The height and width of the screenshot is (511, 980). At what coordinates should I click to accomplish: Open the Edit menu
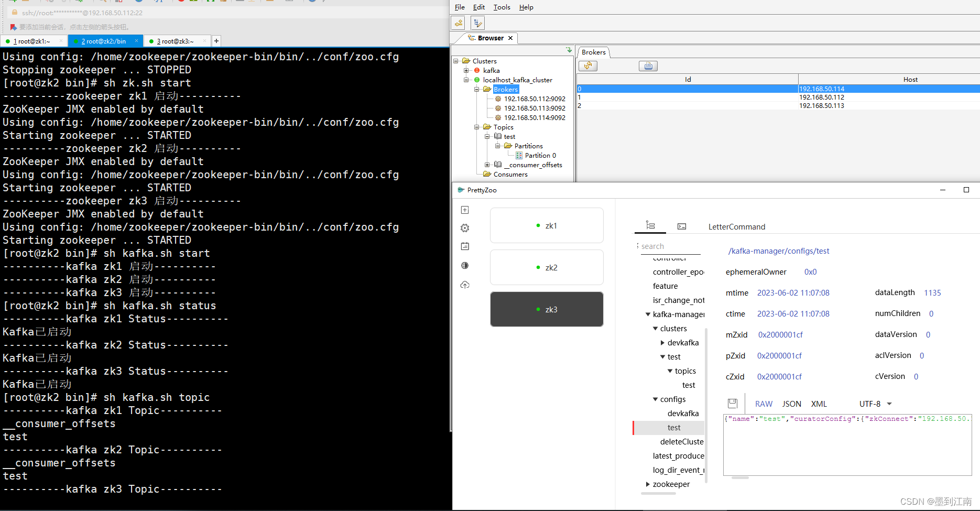tap(479, 7)
